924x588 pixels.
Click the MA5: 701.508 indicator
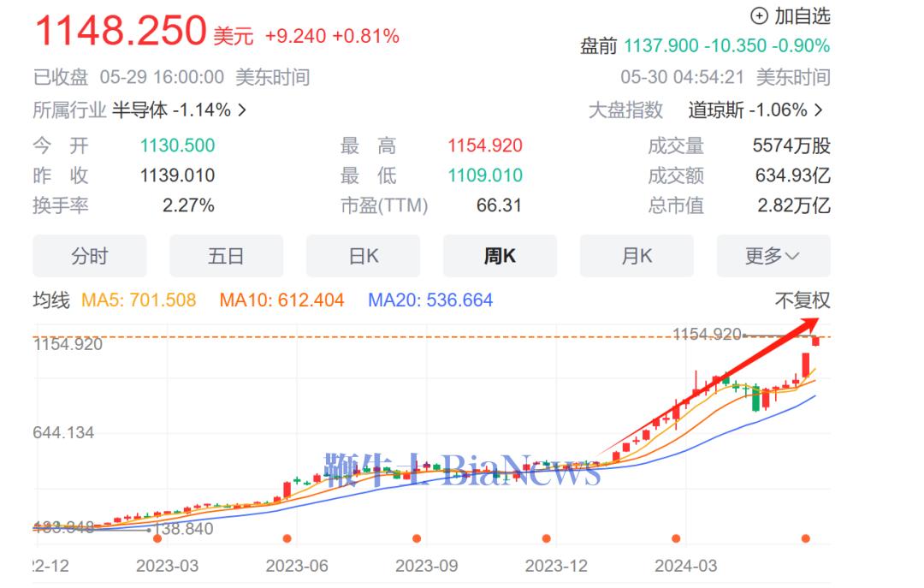pos(139,300)
